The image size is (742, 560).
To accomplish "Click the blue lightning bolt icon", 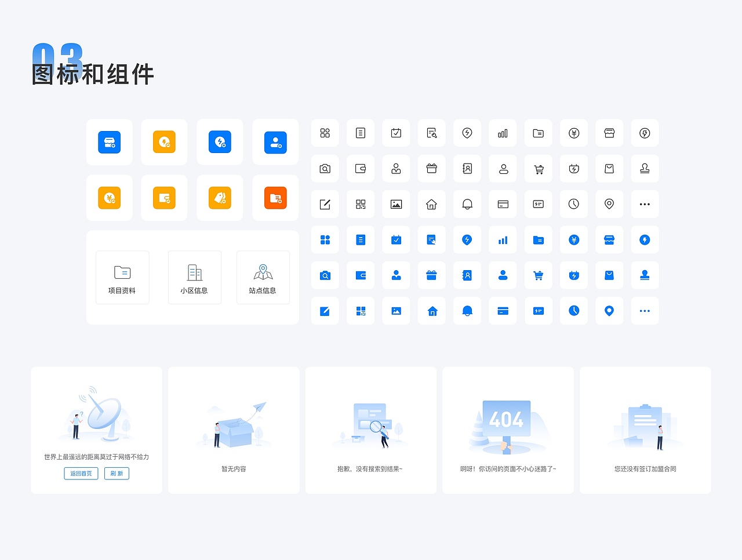I will [645, 239].
